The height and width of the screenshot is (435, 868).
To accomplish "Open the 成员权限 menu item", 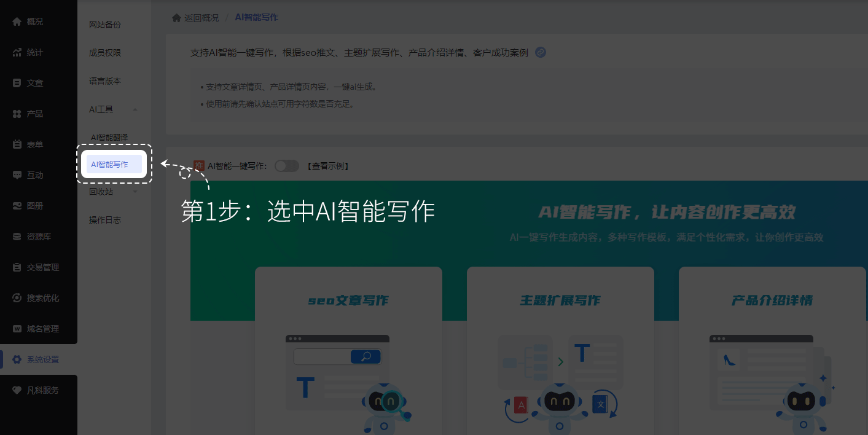I will 105,53.
